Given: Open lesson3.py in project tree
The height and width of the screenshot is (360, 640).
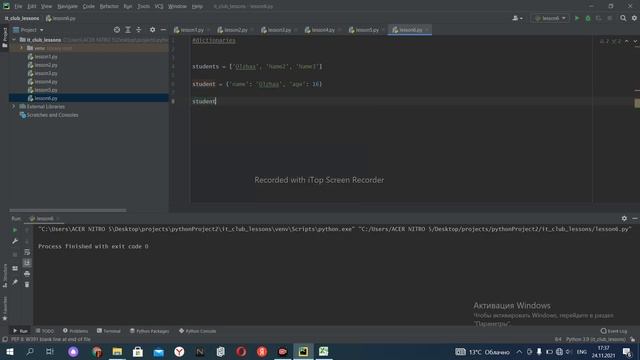Looking at the screenshot, I should (46, 73).
